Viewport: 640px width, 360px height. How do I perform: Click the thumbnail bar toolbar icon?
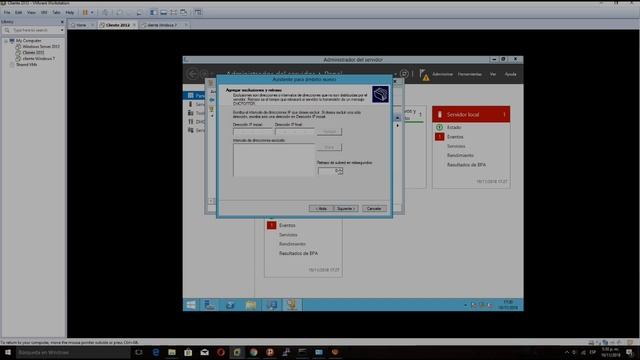tap(164, 13)
